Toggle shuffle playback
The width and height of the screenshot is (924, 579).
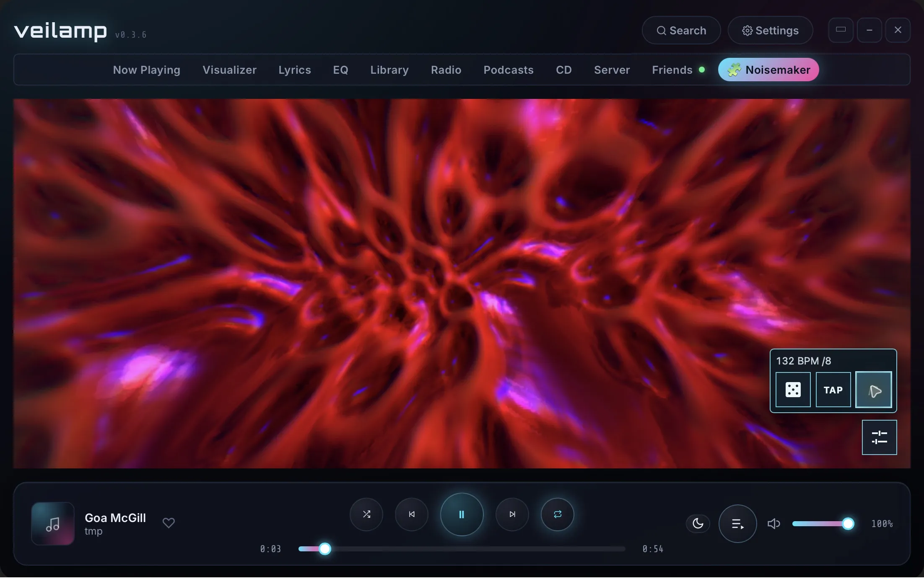tap(366, 515)
